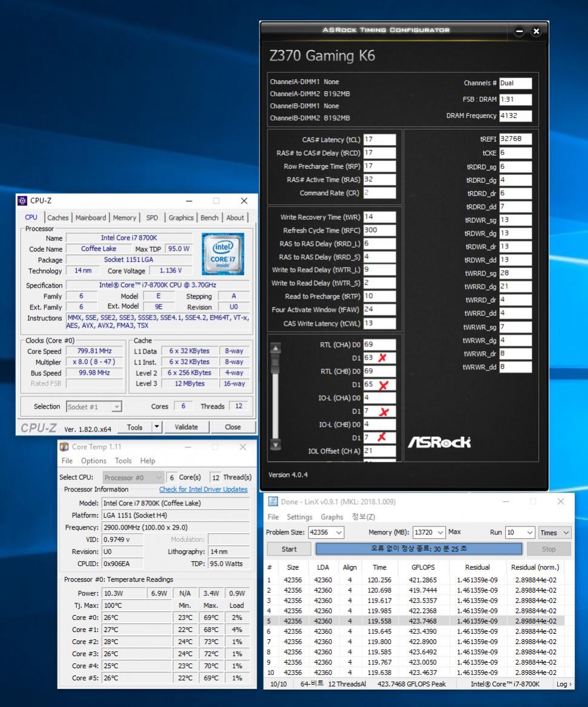The width and height of the screenshot is (588, 707).
Task: Minimize the ASRock Timing Configurator window
Action: (519, 31)
